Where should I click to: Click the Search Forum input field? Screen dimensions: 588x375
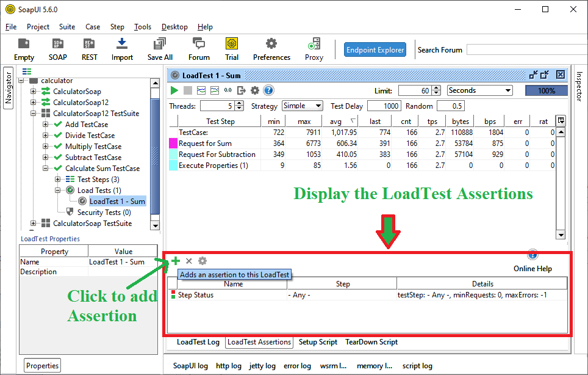(527, 49)
